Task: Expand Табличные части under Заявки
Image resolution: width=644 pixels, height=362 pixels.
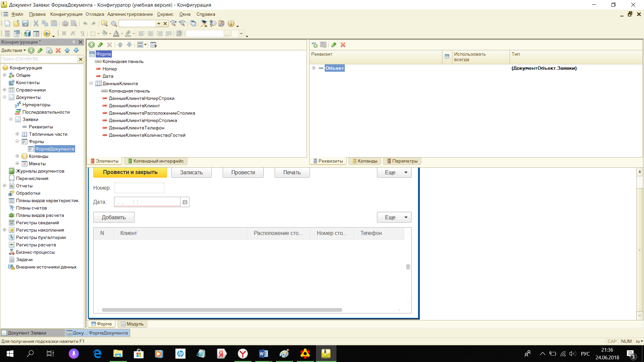Action: pyautogui.click(x=17, y=134)
